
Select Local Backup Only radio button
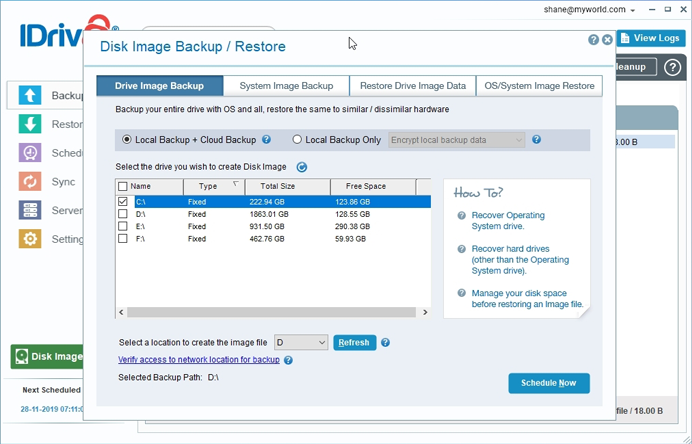[x=297, y=139]
